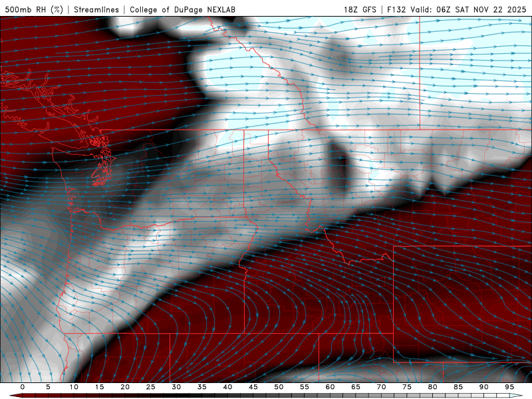Click the 'F132' forecast hour label
This screenshot has width=532, height=399.
pos(396,9)
